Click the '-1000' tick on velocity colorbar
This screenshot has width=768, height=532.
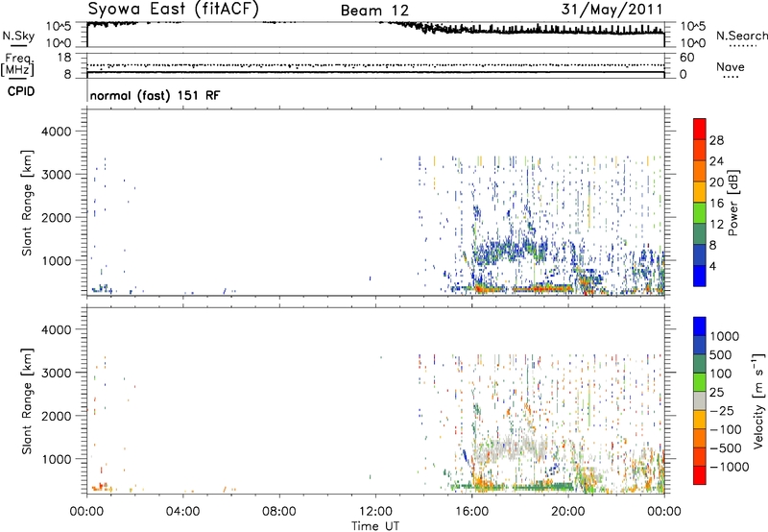point(730,467)
